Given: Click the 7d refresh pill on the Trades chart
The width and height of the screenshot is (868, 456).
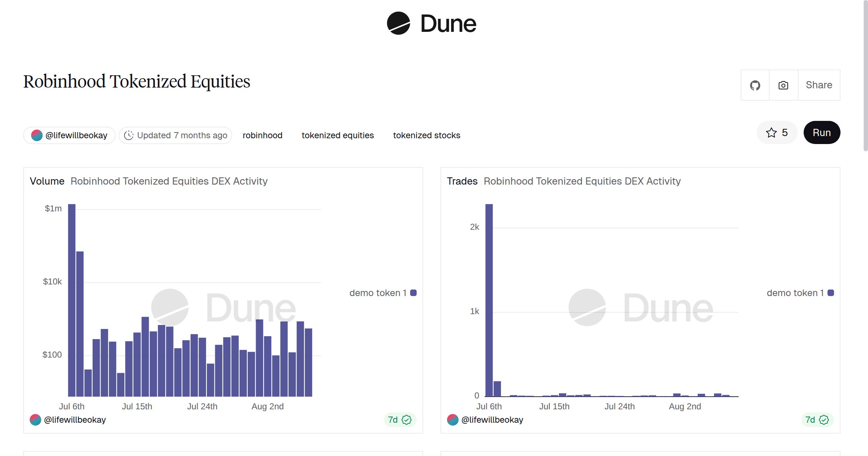Looking at the screenshot, I should pyautogui.click(x=816, y=420).
